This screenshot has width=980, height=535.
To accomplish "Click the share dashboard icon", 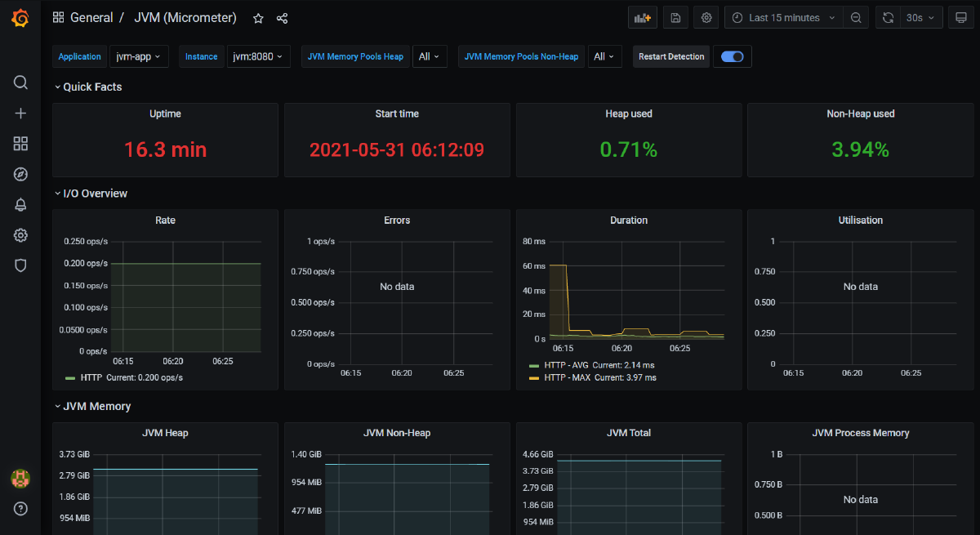I will click(282, 18).
